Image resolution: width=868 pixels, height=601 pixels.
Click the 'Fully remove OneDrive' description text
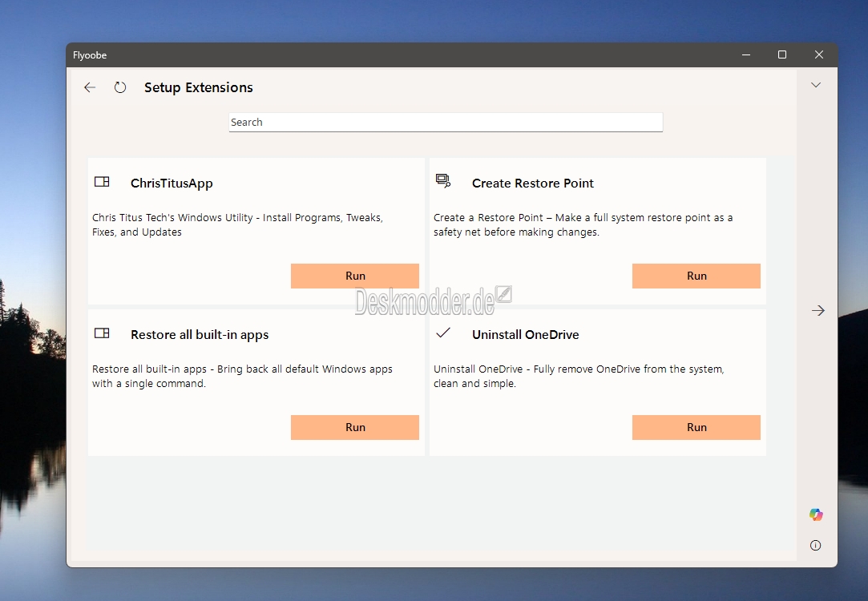[579, 377]
